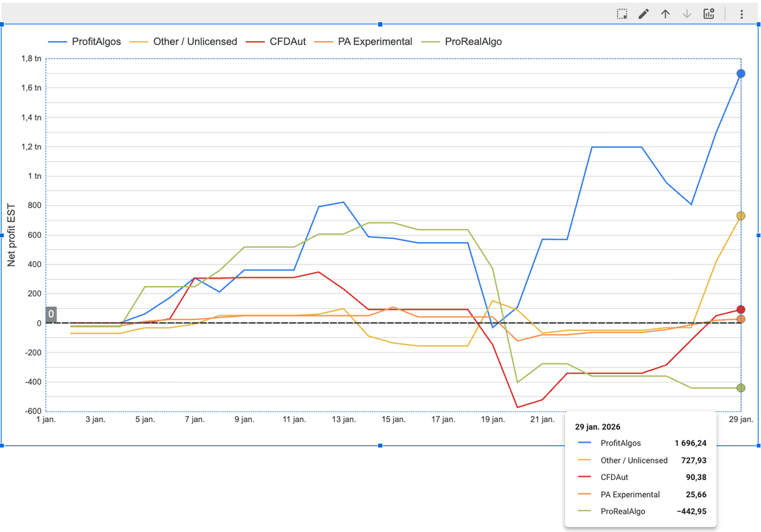Click the drill up arrow icon

tap(665, 13)
